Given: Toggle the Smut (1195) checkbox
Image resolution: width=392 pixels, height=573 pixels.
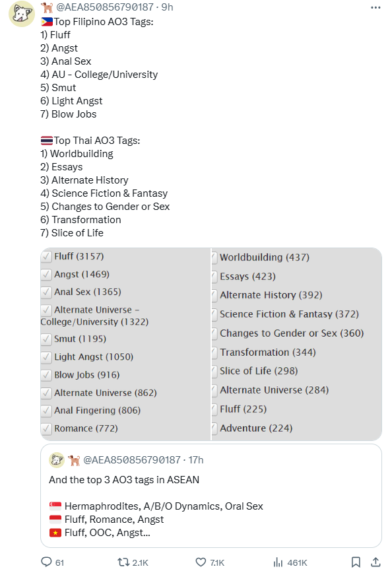Looking at the screenshot, I should click(46, 339).
